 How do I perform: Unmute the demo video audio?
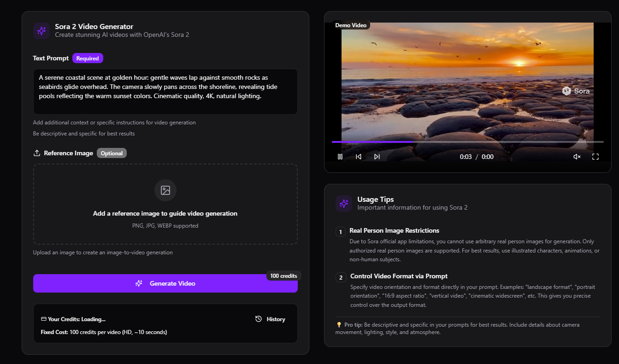tap(577, 157)
